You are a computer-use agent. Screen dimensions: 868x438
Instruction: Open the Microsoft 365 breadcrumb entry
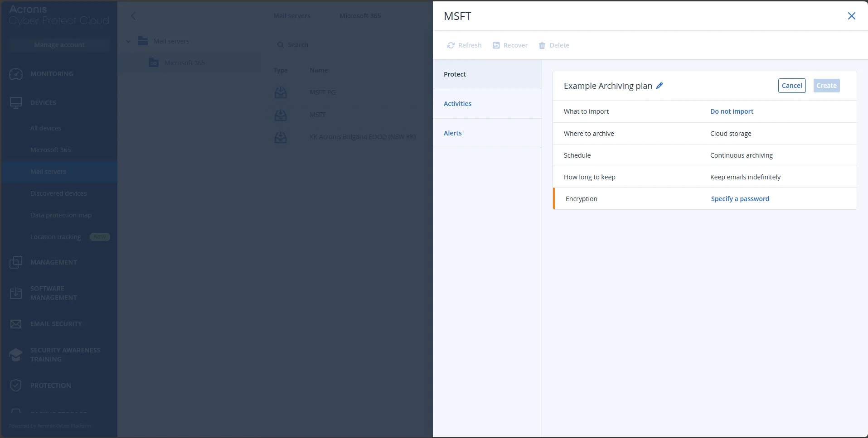[x=360, y=16]
